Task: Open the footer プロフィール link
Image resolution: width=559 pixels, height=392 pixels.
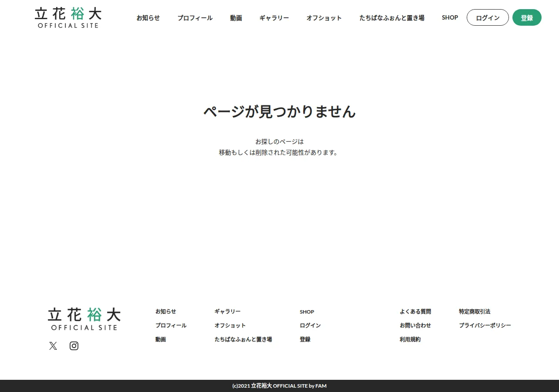Action: pyautogui.click(x=171, y=325)
